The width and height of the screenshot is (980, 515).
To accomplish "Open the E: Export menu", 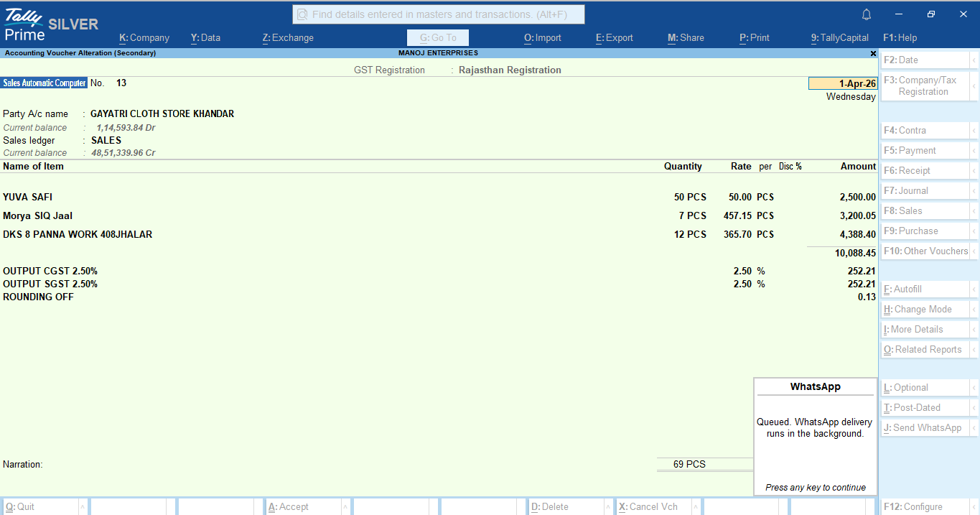I will (615, 38).
